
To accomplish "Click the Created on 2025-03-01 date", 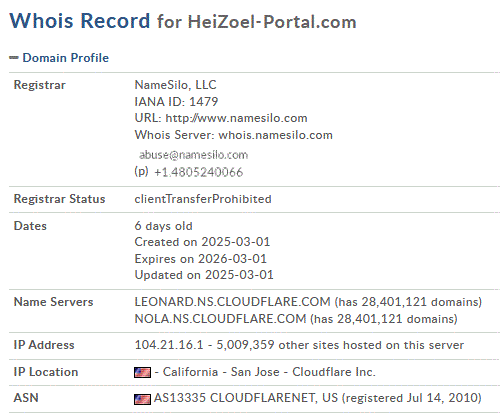I will [202, 242].
